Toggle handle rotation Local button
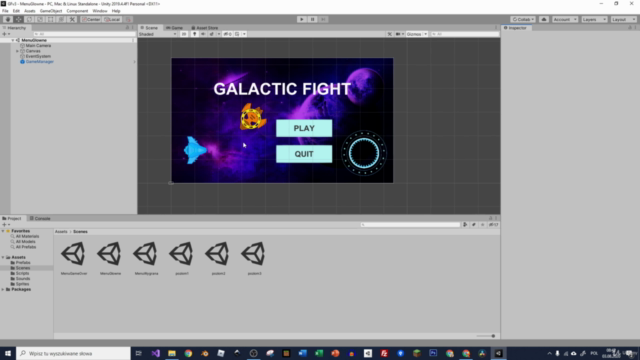The image size is (640, 360). (112, 19)
